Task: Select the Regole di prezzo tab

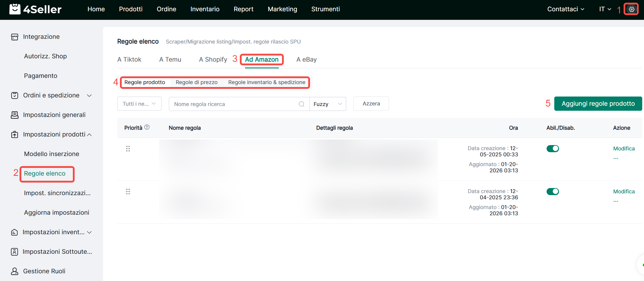Action: (x=197, y=82)
